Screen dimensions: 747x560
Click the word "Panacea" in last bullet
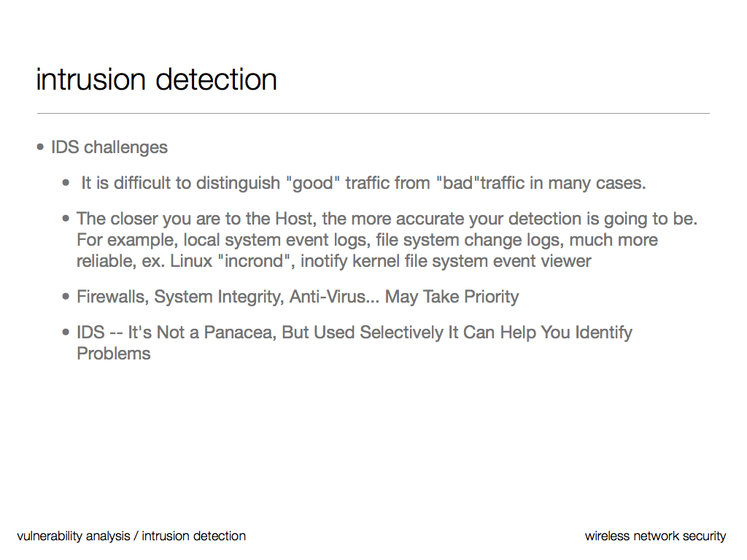pyautogui.click(x=239, y=332)
